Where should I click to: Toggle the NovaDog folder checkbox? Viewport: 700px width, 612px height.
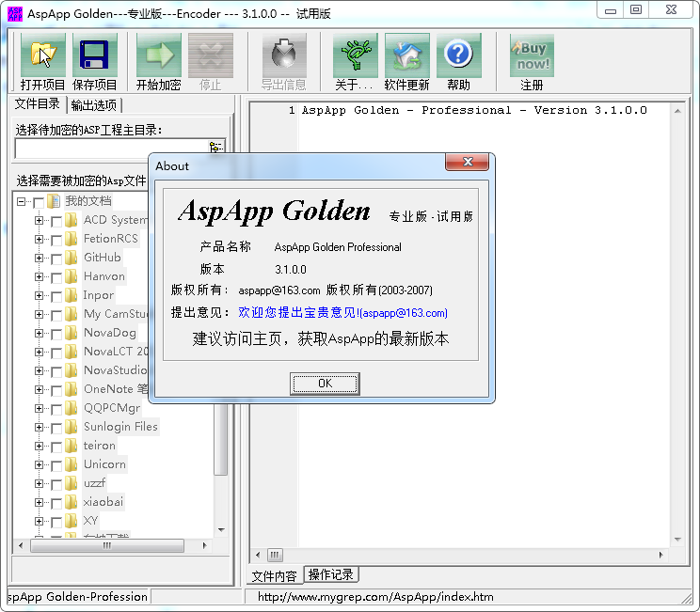(56, 333)
